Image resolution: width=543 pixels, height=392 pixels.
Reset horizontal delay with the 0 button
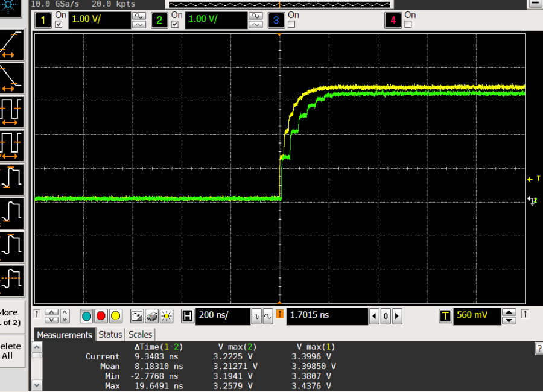click(385, 316)
